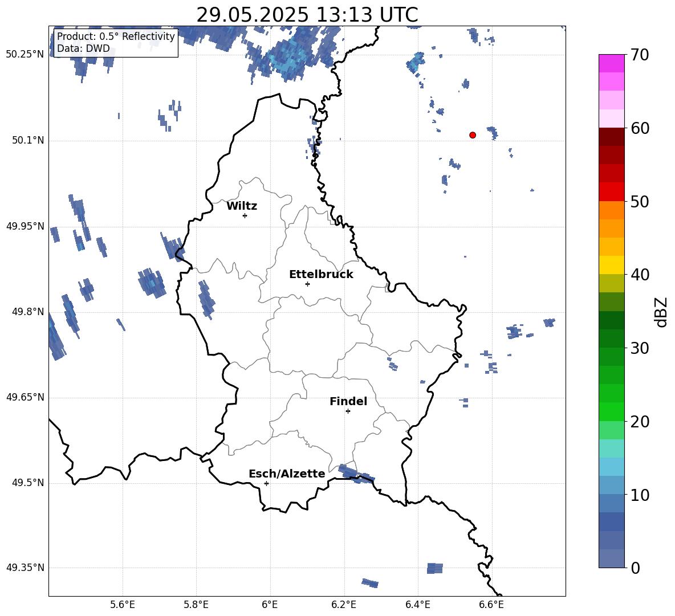Click the Esch/Alzette station label

point(287,474)
